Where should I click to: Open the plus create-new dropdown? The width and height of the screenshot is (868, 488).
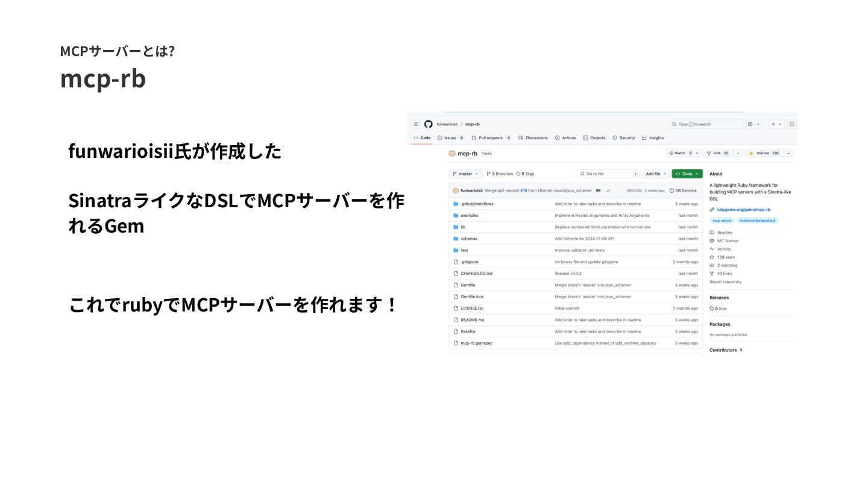(x=776, y=124)
